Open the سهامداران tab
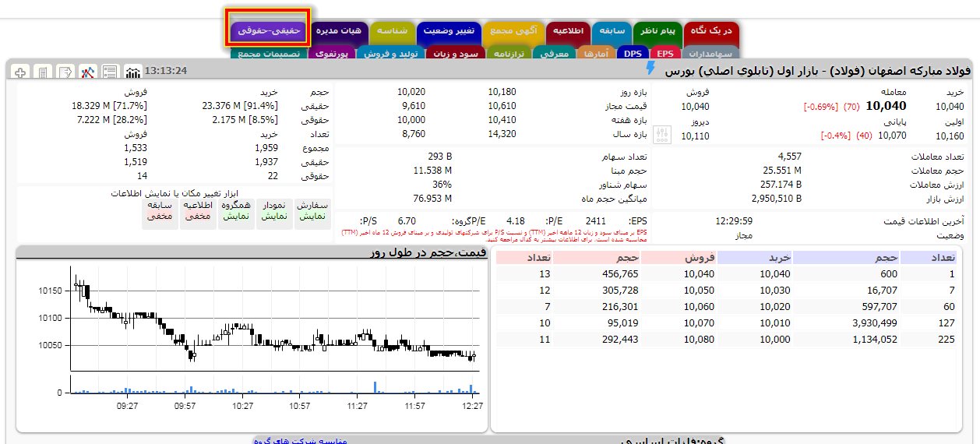Viewport: 980px width, 444px height. [x=712, y=54]
